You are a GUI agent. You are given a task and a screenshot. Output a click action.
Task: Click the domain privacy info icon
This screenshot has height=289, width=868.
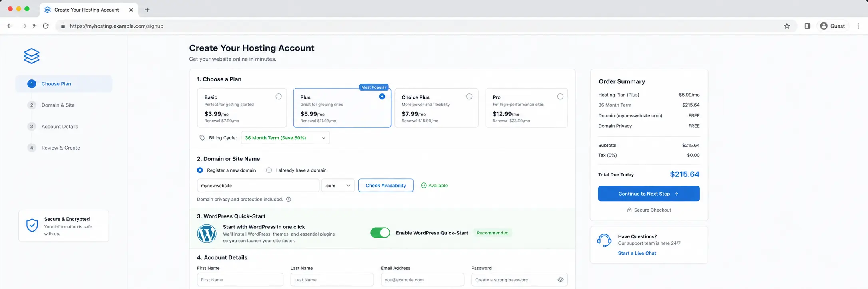pyautogui.click(x=289, y=199)
